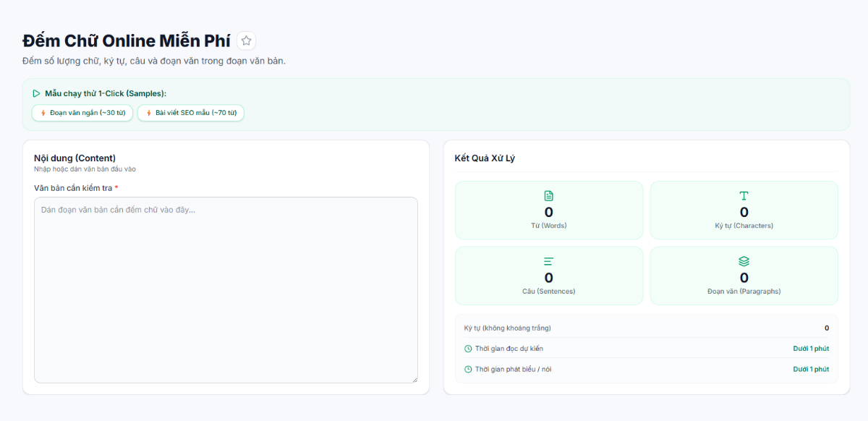Click the document icon above Từ (Words)
This screenshot has height=421, width=868.
[548, 196]
